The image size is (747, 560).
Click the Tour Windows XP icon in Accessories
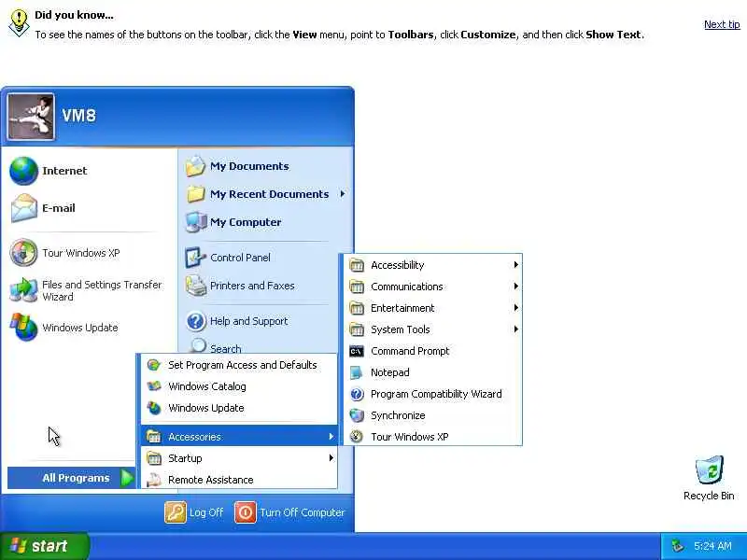357,437
